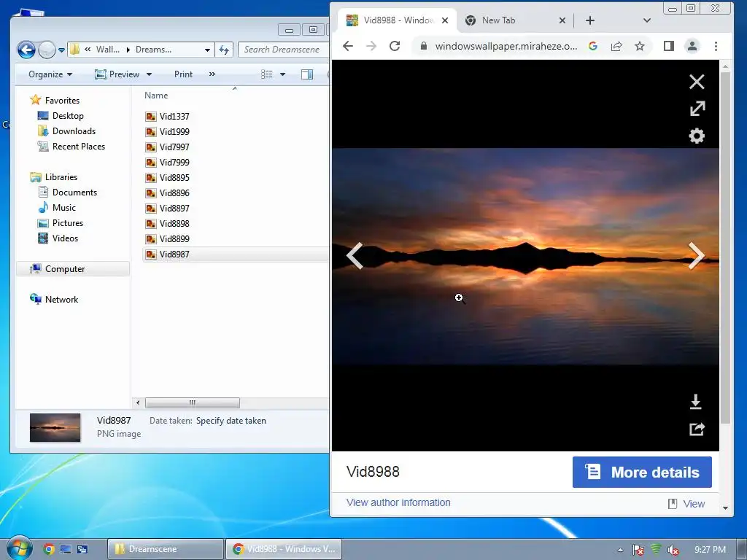Click Print in Explorer toolbar

point(183,74)
